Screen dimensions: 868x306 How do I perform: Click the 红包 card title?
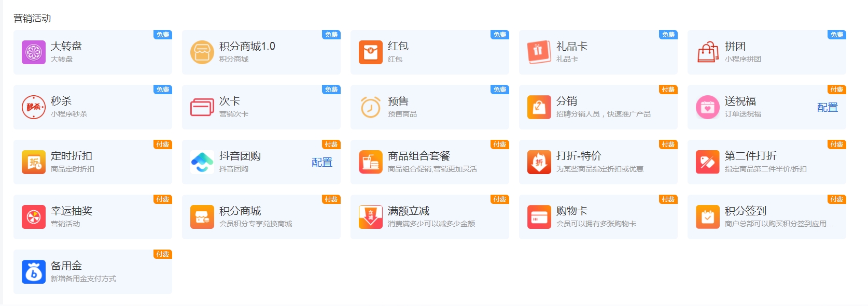click(x=398, y=46)
